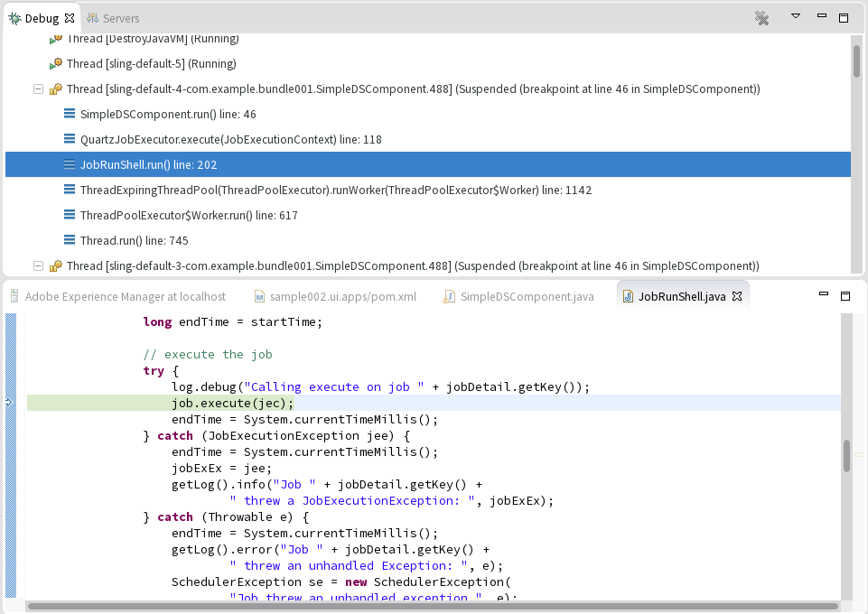Click the JobRunShell.run() line 202 frame

148,165
